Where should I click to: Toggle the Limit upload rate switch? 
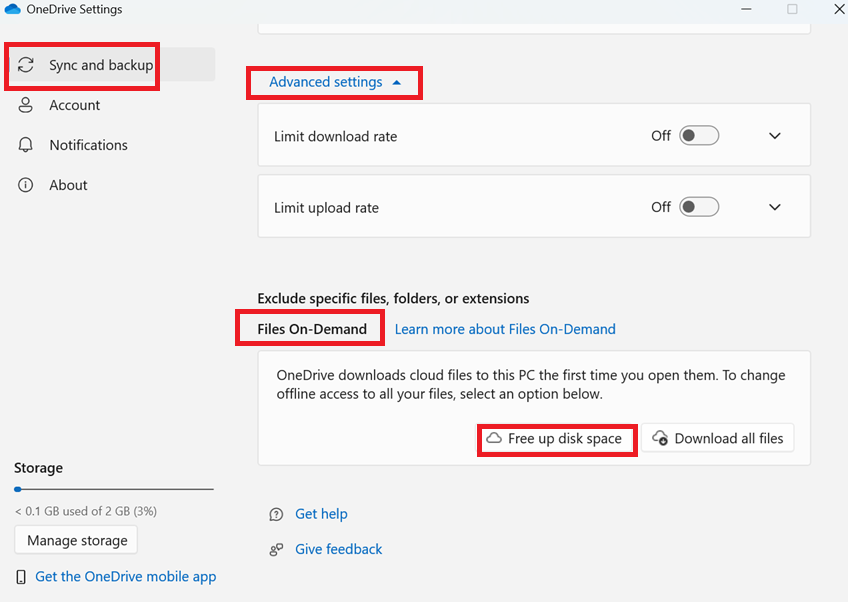pyautogui.click(x=699, y=207)
